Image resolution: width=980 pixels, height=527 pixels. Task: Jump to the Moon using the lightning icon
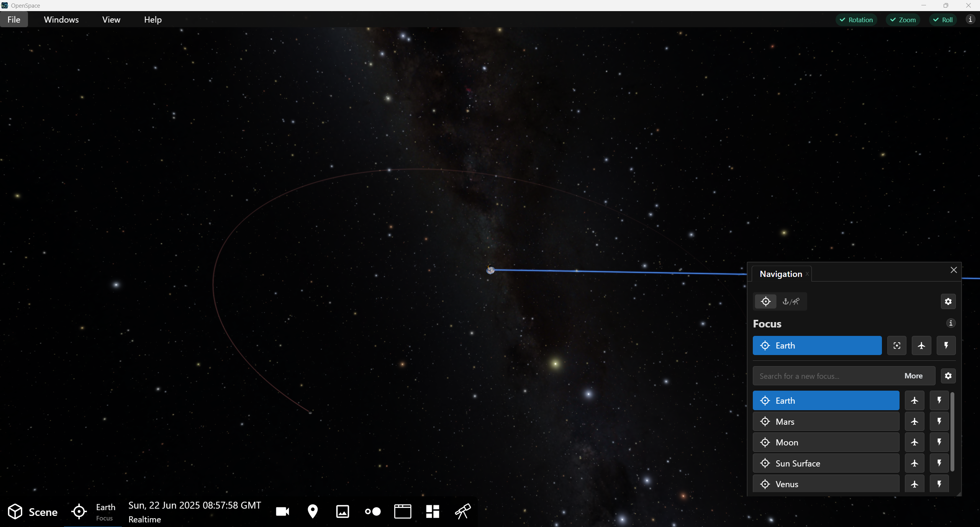939,442
